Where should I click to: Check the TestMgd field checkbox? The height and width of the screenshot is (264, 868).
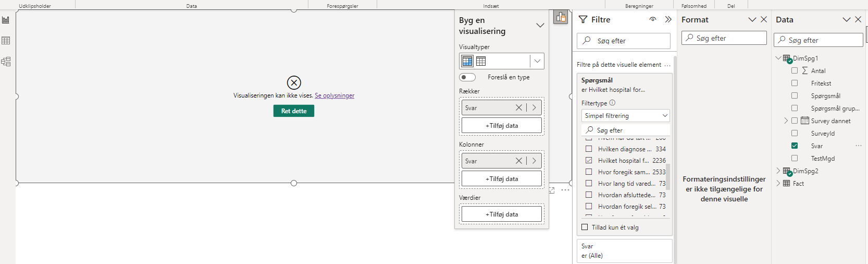[795, 158]
